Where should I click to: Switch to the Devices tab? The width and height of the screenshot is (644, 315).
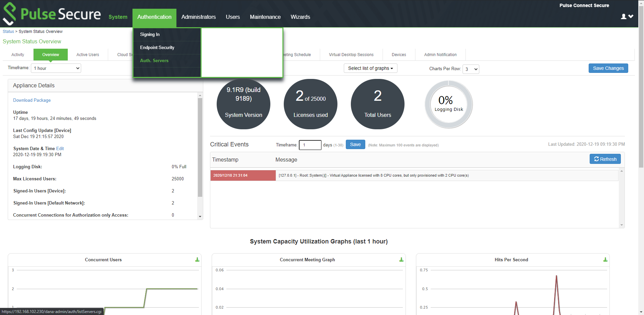(399, 55)
